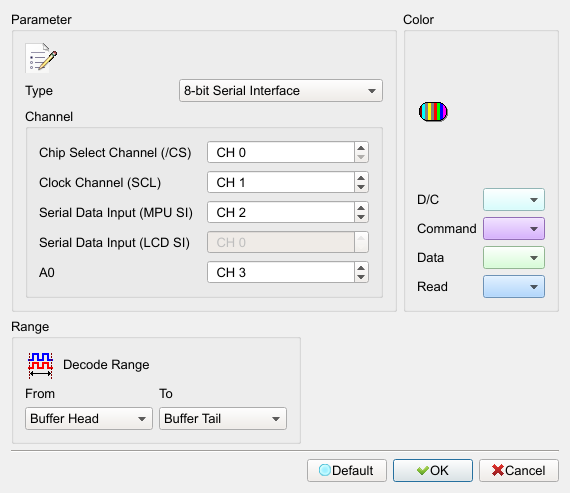
Task: Click the Chip Select Channel (/CS) label
Action: [x=115, y=153]
